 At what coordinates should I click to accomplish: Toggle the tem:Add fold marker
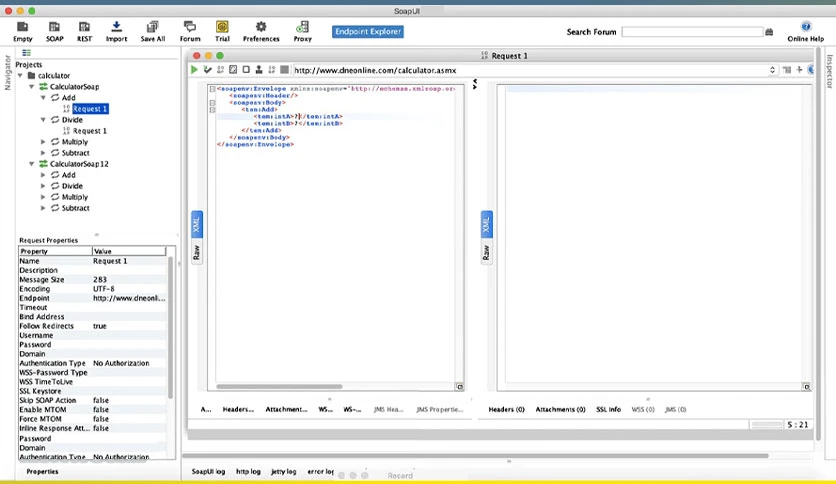coord(212,110)
